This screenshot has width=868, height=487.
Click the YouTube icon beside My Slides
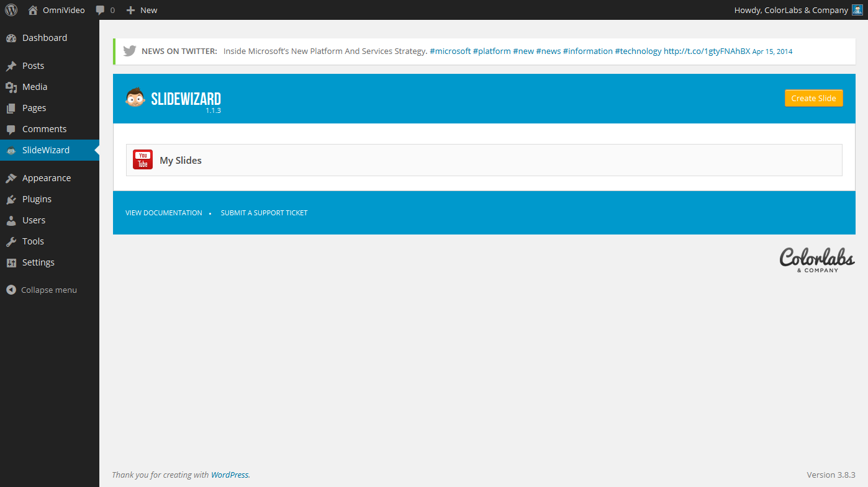pyautogui.click(x=143, y=160)
